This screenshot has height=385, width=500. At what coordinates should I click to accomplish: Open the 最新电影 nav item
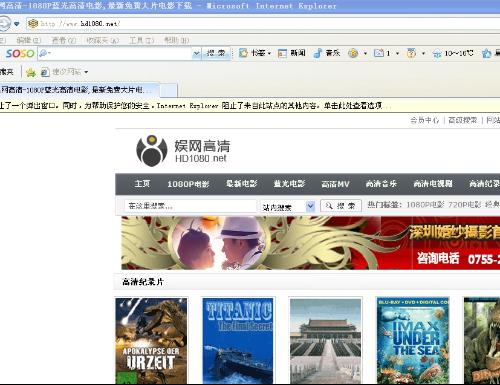click(242, 184)
